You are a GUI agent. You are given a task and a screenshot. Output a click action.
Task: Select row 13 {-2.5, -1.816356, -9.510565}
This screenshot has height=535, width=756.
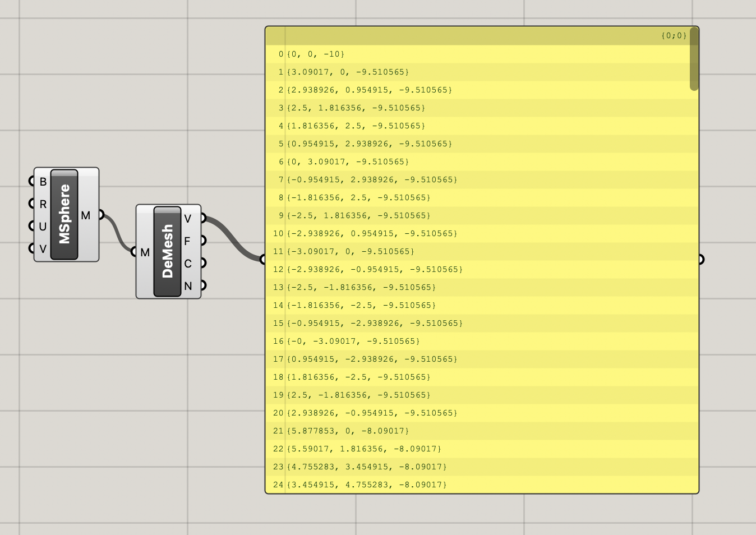coord(362,287)
